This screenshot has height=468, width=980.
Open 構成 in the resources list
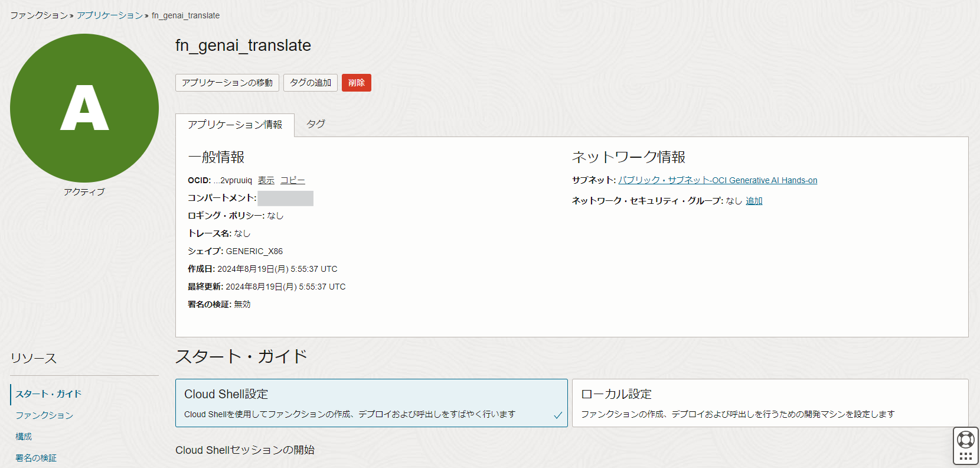tap(24, 437)
